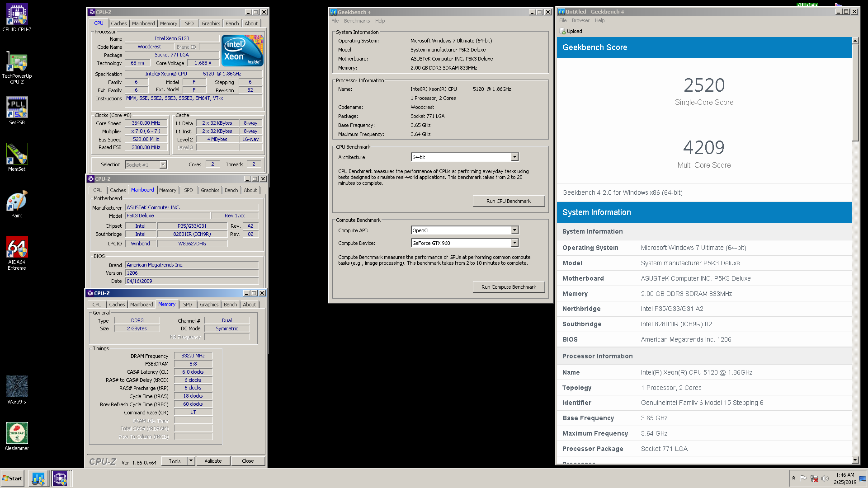Viewport: 868px width, 488px height.
Task: Expand Socket #1 selection dropdown
Action: (x=163, y=164)
